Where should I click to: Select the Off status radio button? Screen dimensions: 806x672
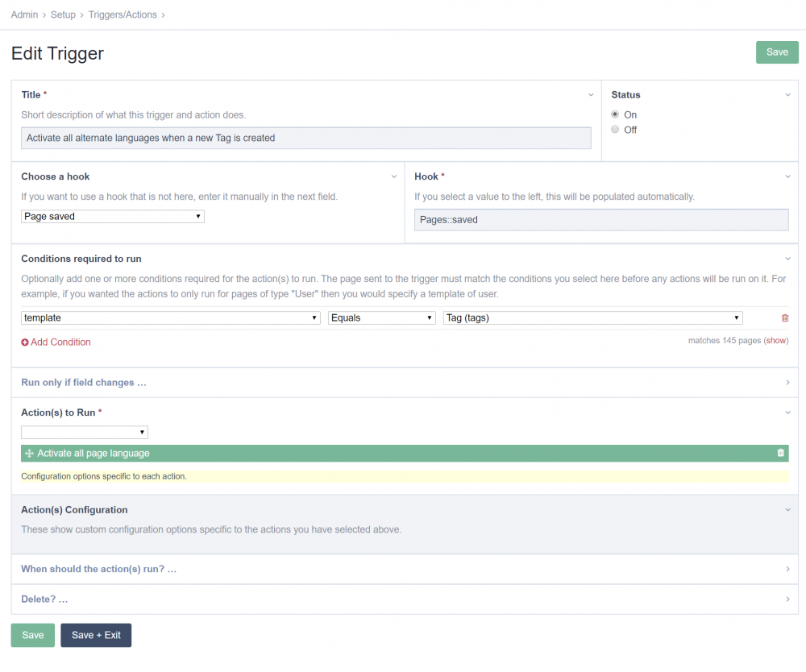tap(615, 130)
